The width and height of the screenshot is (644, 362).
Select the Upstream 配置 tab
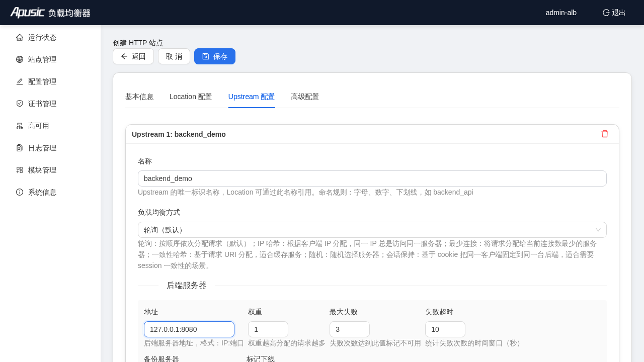[x=252, y=97]
